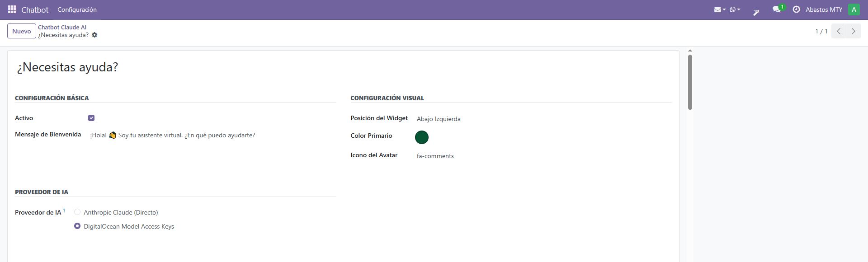Open the gear actions icon beside record name
Screen dimensions: 868x262
(x=94, y=35)
